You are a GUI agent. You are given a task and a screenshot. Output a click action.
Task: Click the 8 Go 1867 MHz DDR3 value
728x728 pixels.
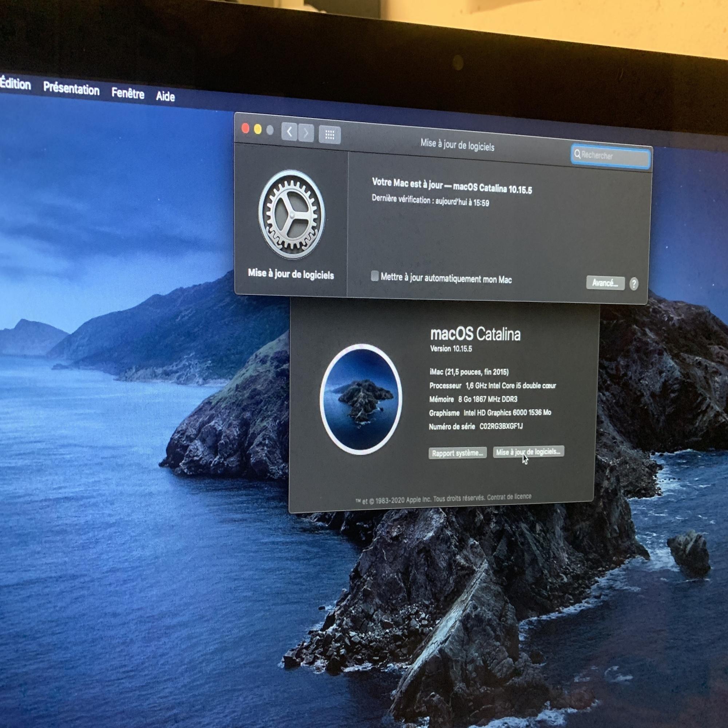tap(488, 399)
